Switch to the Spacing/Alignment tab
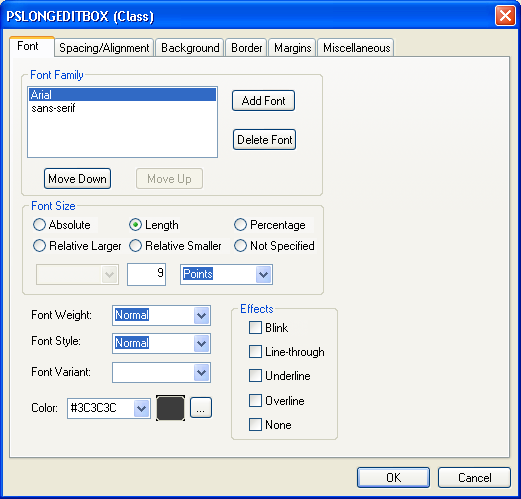This screenshot has width=521, height=499. (104, 48)
